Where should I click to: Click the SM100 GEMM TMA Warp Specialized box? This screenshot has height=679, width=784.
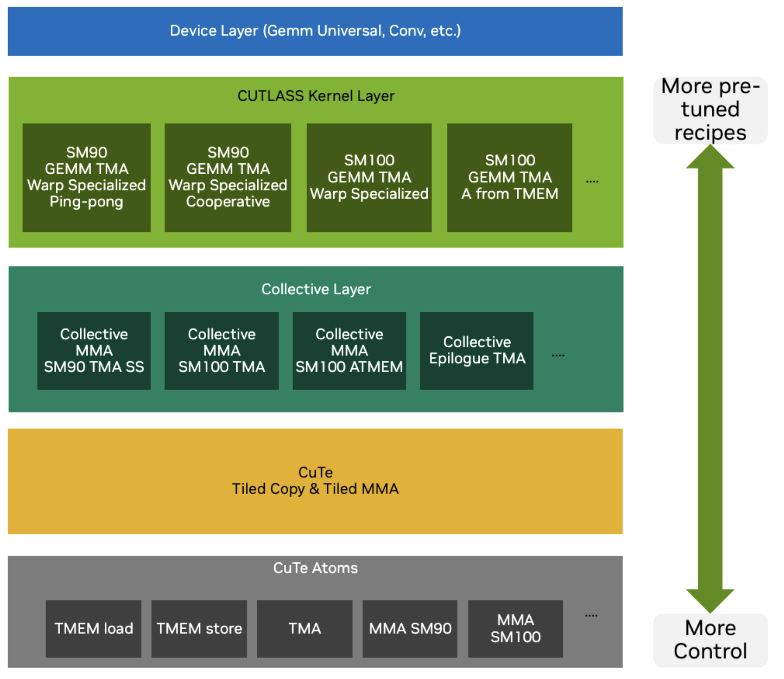(370, 177)
